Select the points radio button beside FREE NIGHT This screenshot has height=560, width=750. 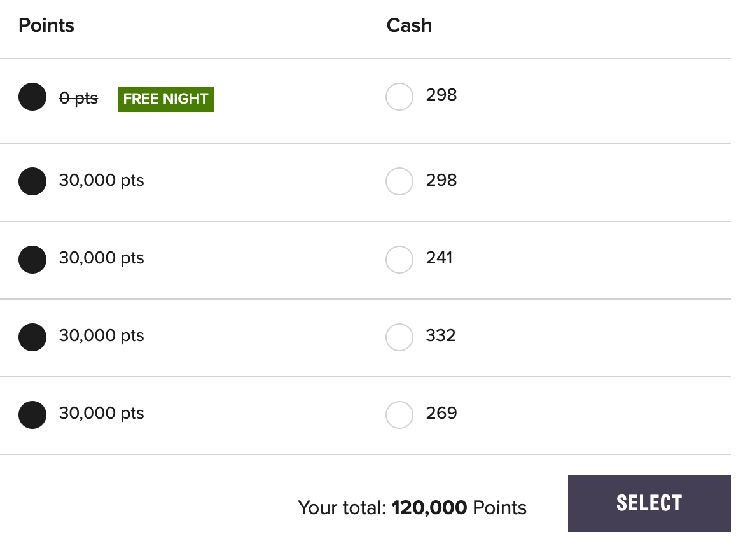[x=32, y=97]
